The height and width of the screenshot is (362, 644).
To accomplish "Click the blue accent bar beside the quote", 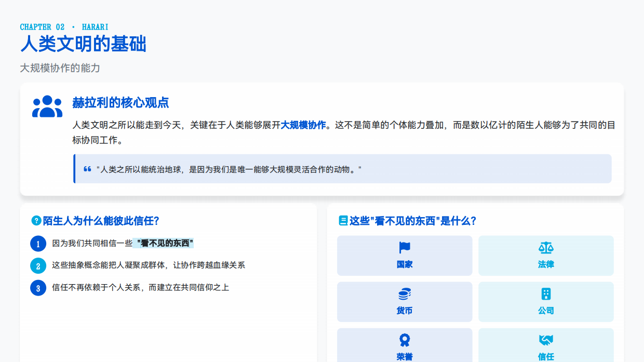I will (74, 168).
